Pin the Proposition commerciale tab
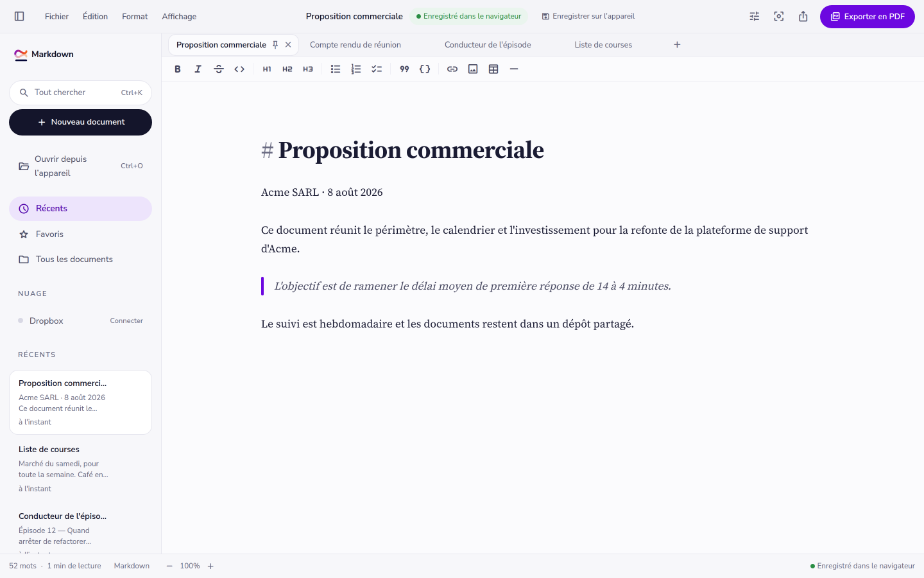The height and width of the screenshot is (578, 924). pos(275,45)
